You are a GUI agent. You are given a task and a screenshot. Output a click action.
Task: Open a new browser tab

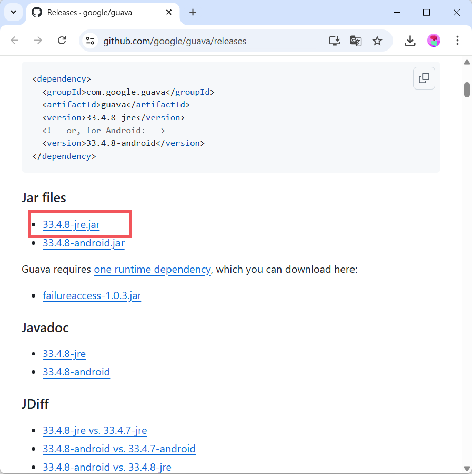(x=193, y=12)
